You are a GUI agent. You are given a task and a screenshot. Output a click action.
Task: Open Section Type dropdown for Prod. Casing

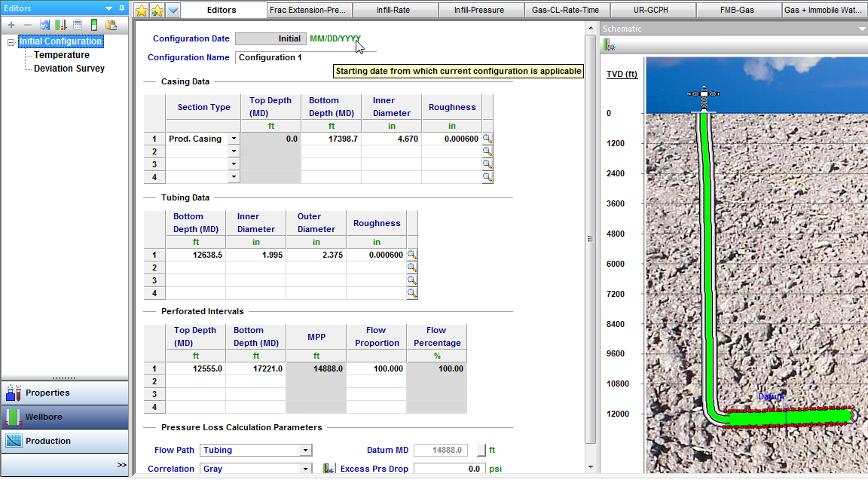coord(234,139)
